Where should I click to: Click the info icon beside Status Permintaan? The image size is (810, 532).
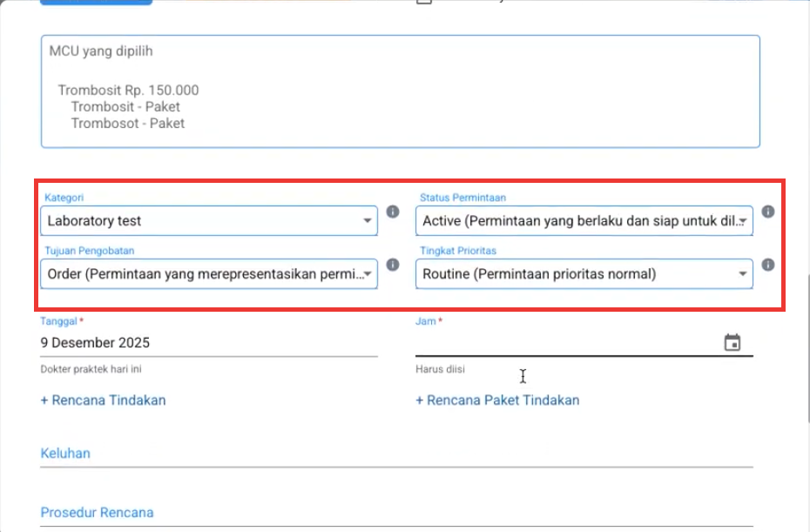point(767,212)
